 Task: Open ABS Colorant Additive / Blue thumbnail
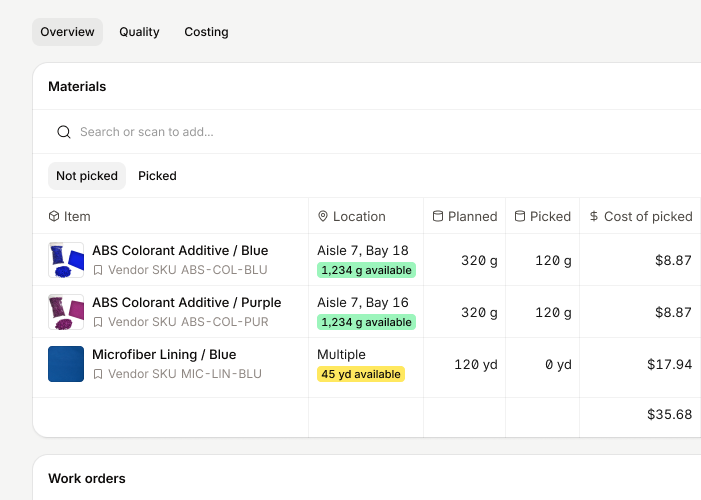(66, 260)
